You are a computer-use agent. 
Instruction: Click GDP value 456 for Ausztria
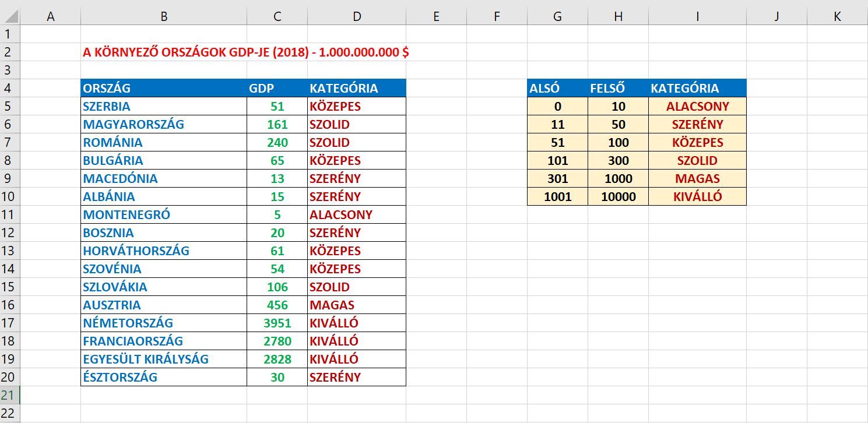(x=277, y=305)
